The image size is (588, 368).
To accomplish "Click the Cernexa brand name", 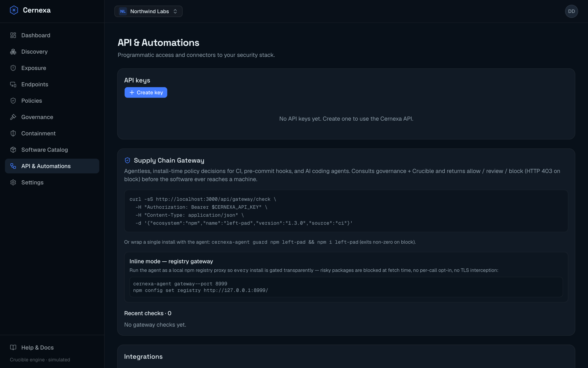I will click(37, 10).
